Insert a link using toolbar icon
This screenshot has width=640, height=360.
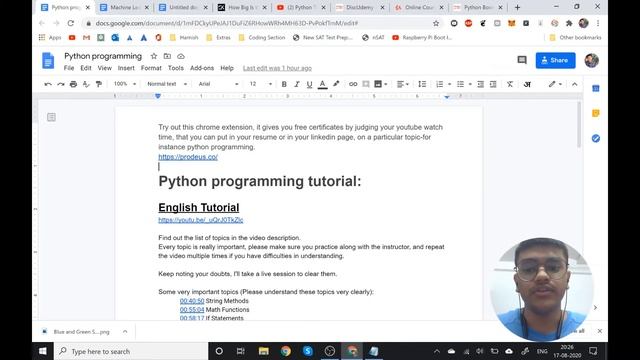[x=353, y=84]
